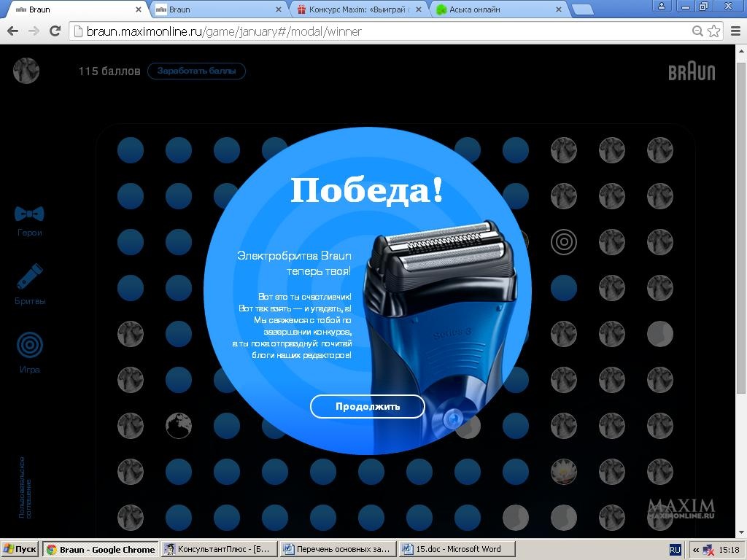Click the Заработать баллы button
Image resolution: width=747 pixels, height=560 pixels.
click(x=196, y=71)
